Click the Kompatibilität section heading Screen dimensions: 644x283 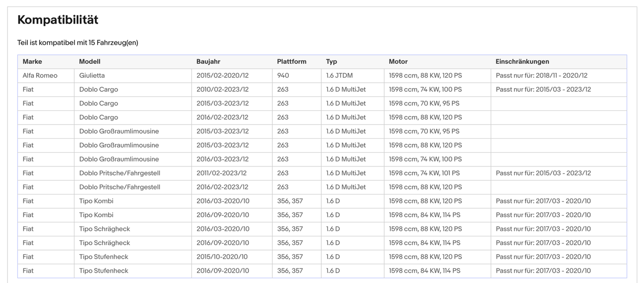click(x=57, y=20)
